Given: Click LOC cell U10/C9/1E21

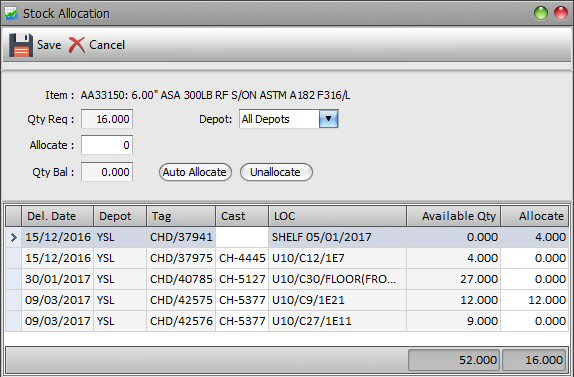Looking at the screenshot, I should coord(337,300).
